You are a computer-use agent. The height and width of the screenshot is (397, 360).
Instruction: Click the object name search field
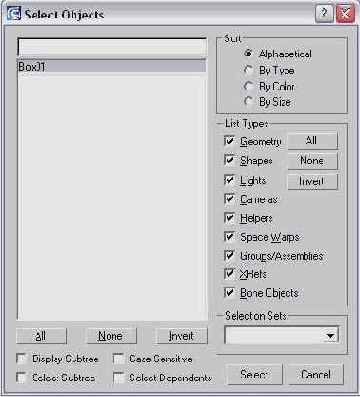(x=112, y=47)
